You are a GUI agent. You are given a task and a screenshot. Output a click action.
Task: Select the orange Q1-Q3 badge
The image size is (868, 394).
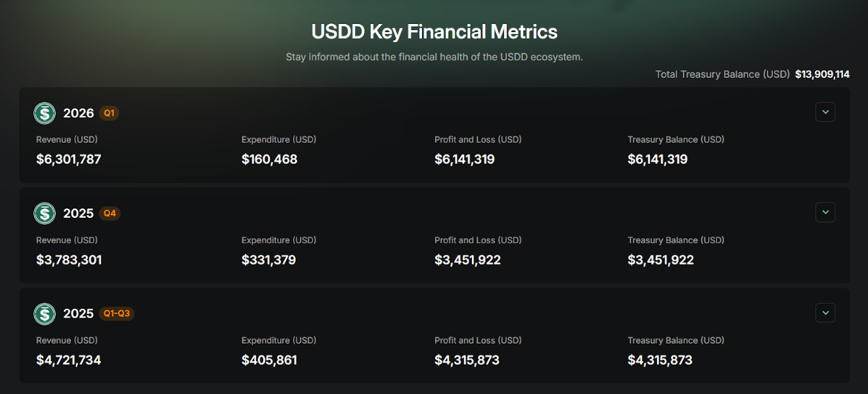(117, 314)
